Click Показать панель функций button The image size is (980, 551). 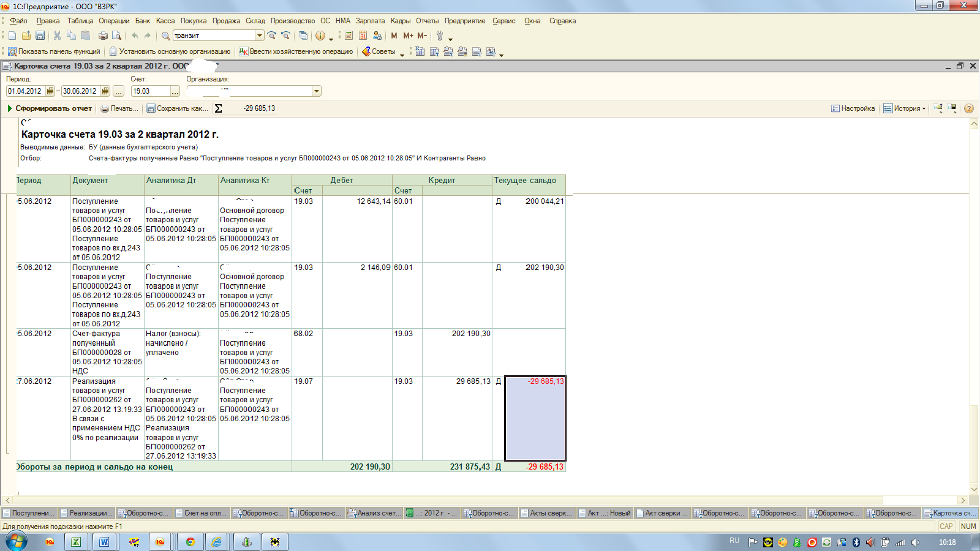pos(53,51)
